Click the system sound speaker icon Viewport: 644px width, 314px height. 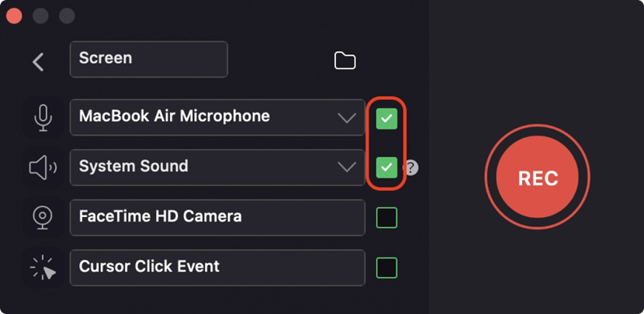(43, 167)
